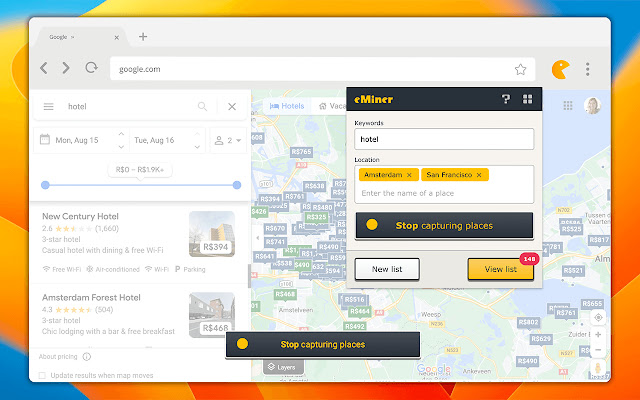Click the eMiner Pac-Man extension icon

[x=560, y=69]
